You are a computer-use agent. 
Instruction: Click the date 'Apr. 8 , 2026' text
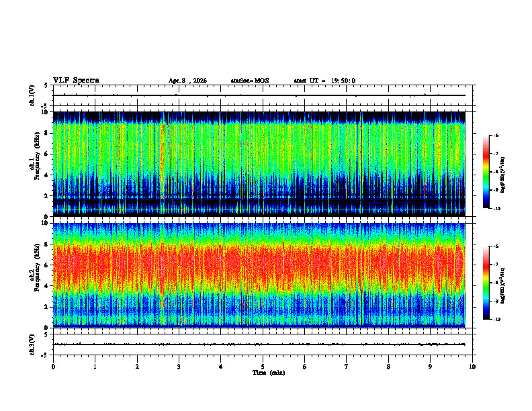click(187, 81)
